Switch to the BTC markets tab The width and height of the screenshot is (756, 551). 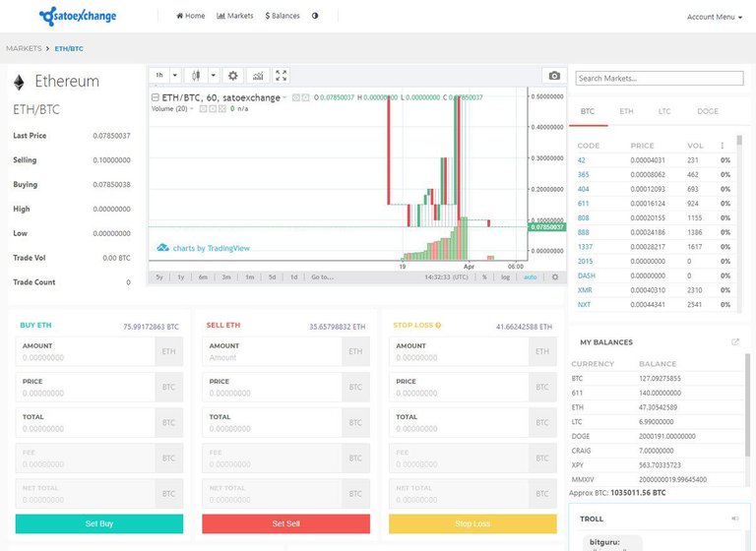(588, 111)
